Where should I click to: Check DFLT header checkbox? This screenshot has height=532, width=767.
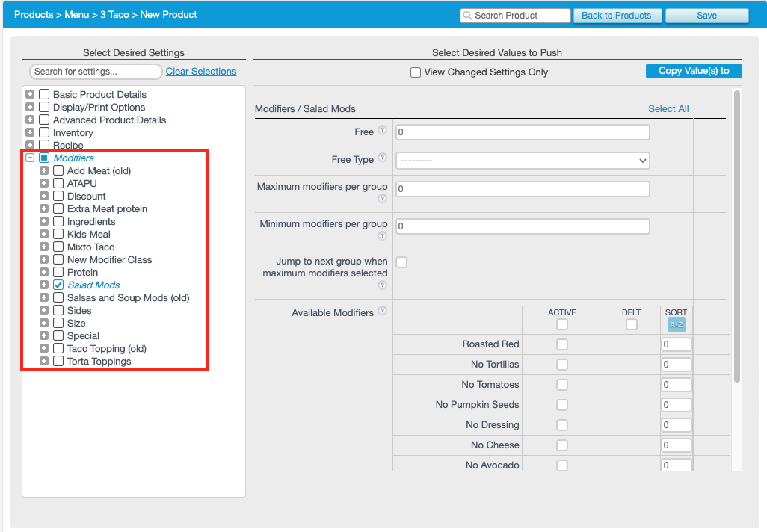coord(632,324)
